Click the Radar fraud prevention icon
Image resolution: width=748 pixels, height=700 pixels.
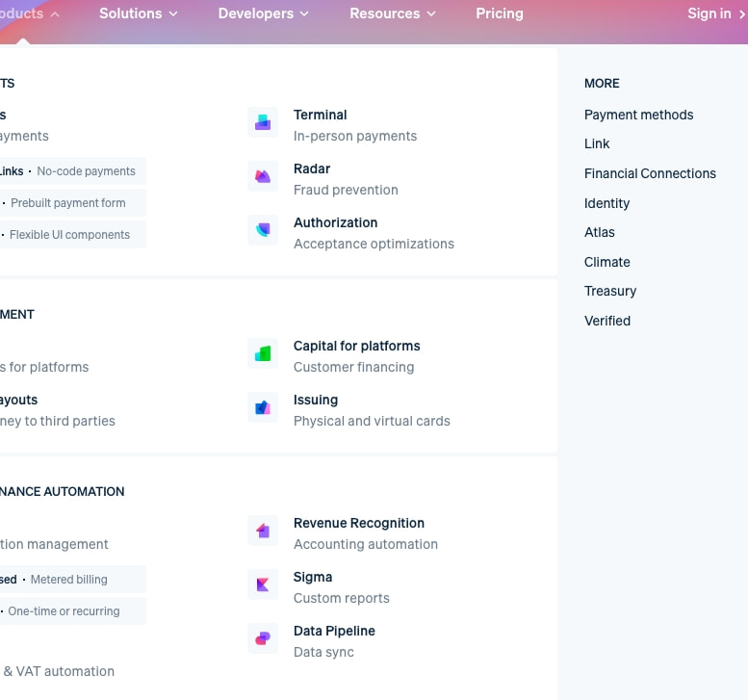[x=263, y=176]
